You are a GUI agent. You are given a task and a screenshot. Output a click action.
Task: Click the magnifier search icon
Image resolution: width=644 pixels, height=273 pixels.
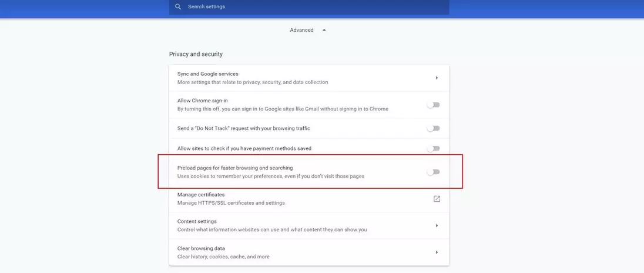(x=178, y=7)
